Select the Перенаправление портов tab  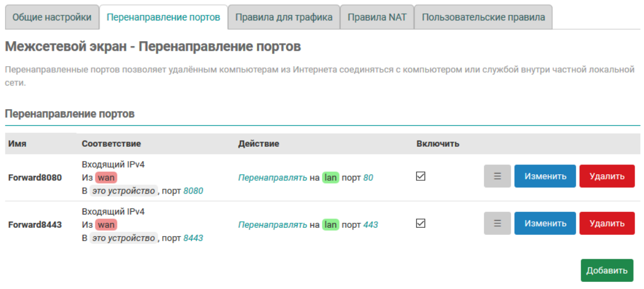tap(163, 17)
